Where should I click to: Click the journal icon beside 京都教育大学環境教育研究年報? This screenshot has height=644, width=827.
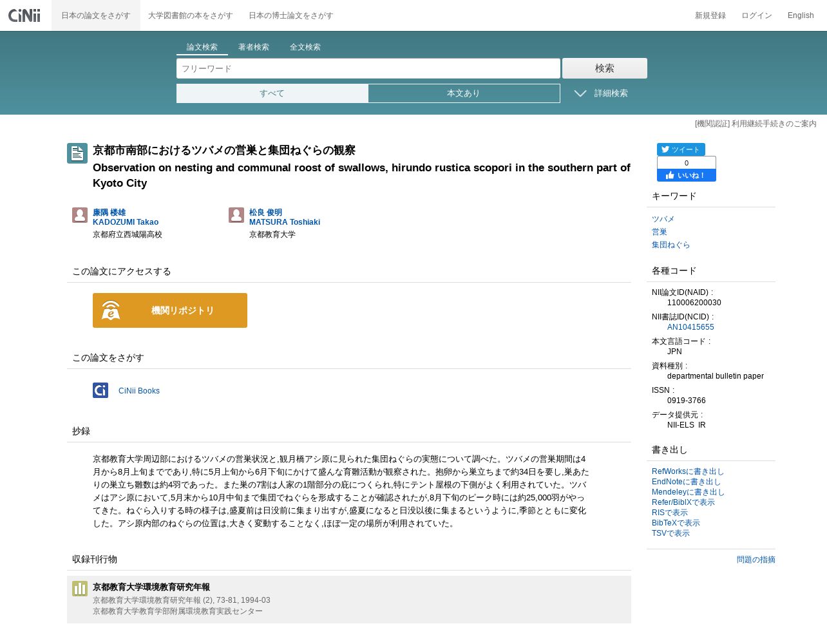(x=80, y=589)
